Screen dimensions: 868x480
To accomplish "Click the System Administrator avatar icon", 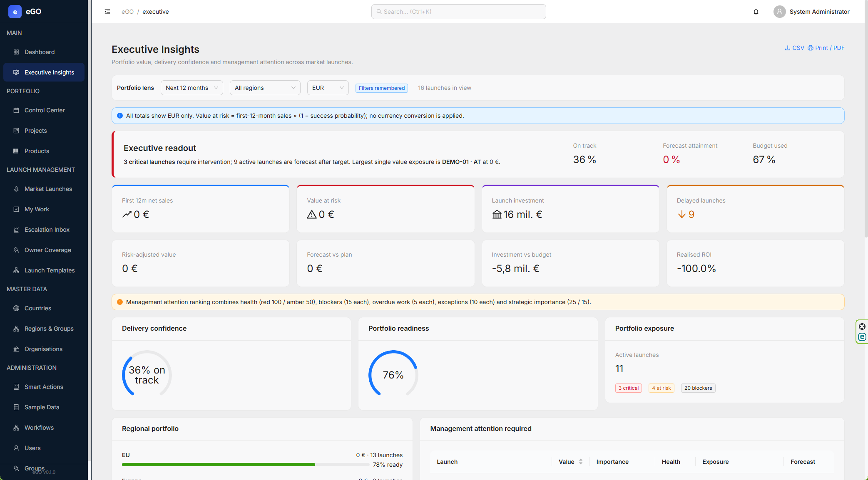I will [x=780, y=12].
